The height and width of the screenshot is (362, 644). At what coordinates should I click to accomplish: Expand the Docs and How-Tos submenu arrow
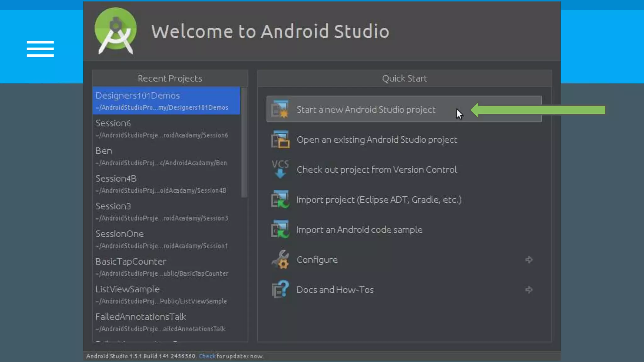[529, 289]
